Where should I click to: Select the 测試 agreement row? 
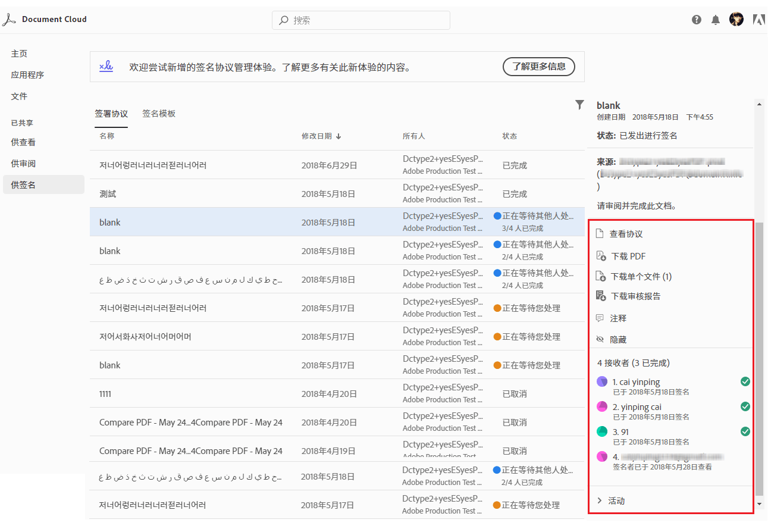pos(337,193)
